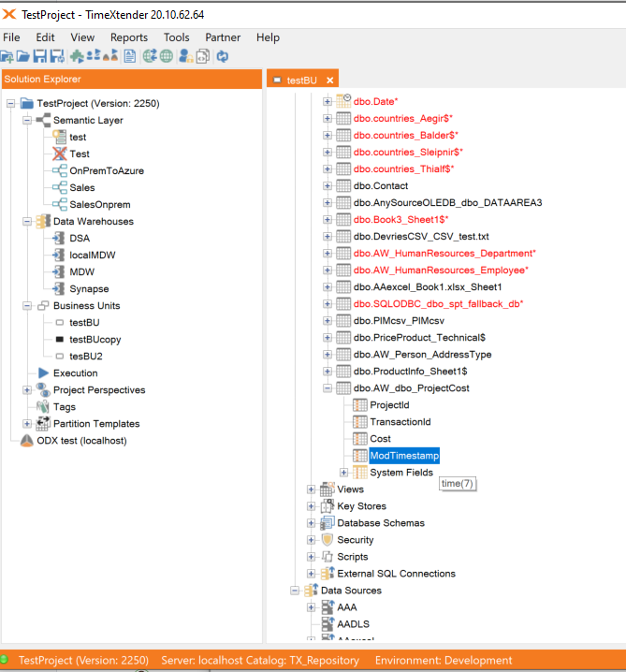Open the Help menu

point(268,37)
